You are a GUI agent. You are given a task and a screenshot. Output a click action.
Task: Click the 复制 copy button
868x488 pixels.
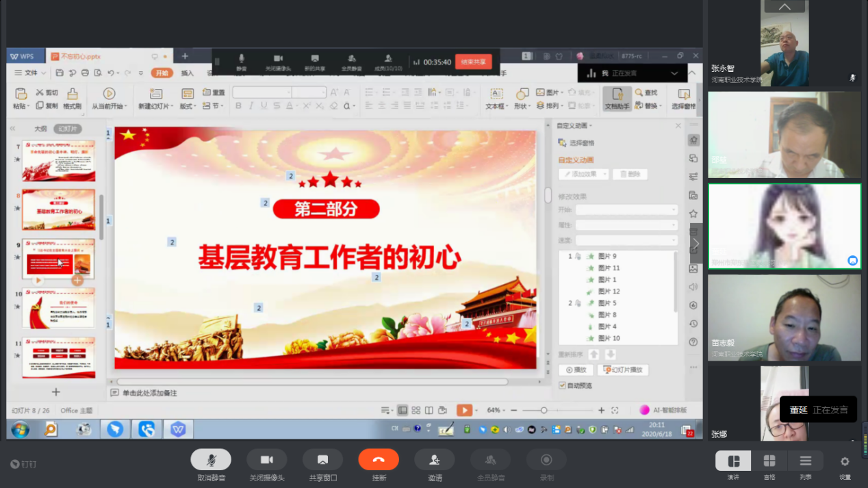tap(47, 105)
